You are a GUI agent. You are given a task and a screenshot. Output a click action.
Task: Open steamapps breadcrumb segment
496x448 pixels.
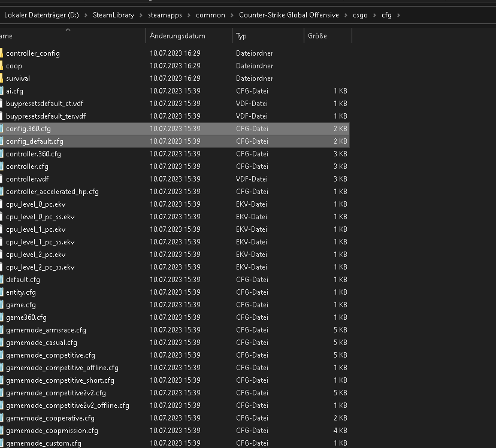165,15
